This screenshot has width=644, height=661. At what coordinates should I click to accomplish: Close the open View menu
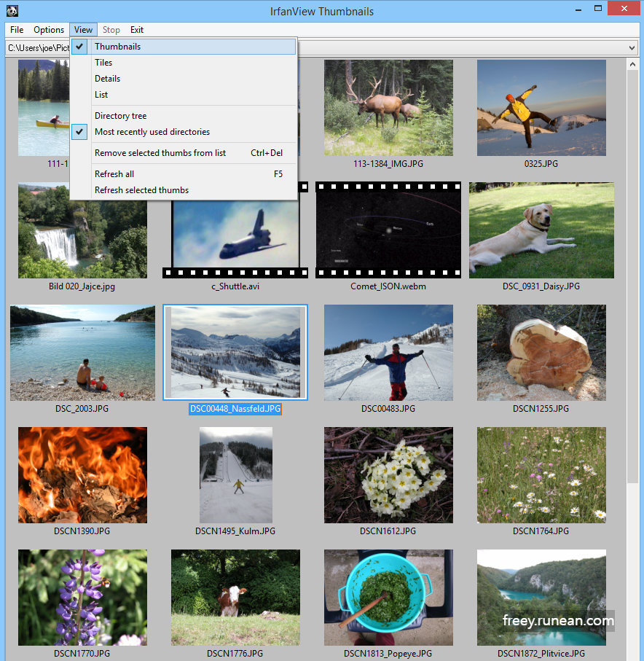pos(83,30)
